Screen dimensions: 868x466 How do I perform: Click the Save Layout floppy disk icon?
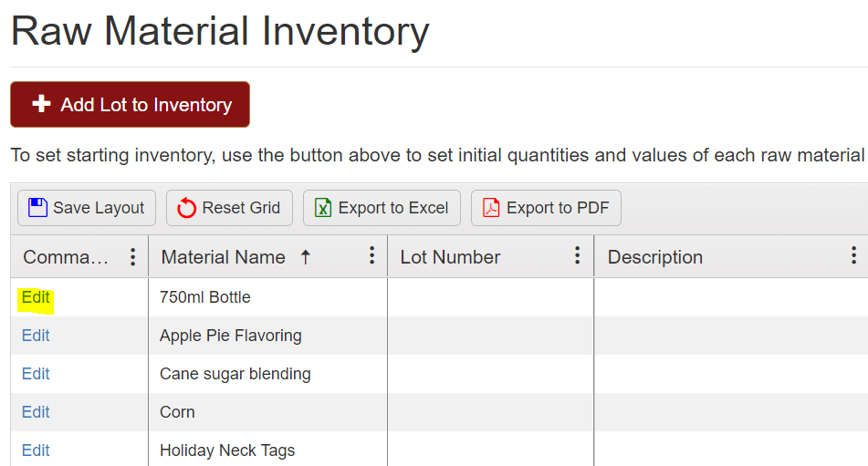click(x=37, y=208)
